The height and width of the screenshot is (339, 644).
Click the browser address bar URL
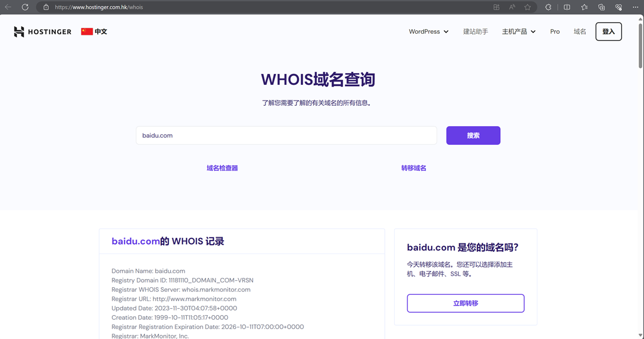point(99,7)
